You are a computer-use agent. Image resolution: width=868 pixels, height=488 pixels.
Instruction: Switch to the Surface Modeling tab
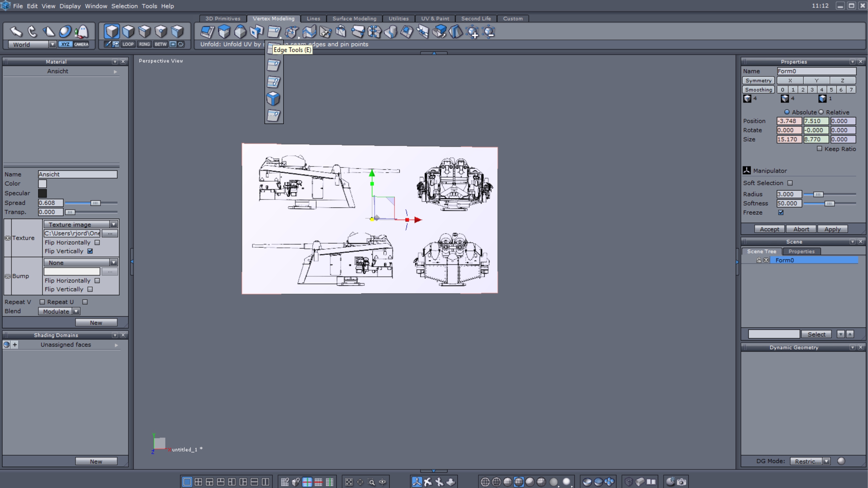click(x=354, y=18)
